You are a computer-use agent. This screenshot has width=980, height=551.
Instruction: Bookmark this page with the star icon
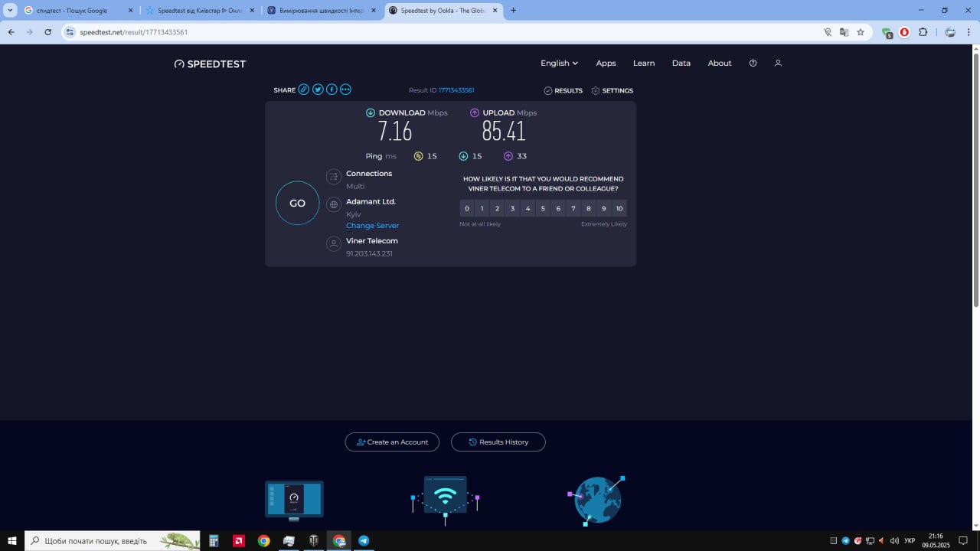[x=861, y=32]
